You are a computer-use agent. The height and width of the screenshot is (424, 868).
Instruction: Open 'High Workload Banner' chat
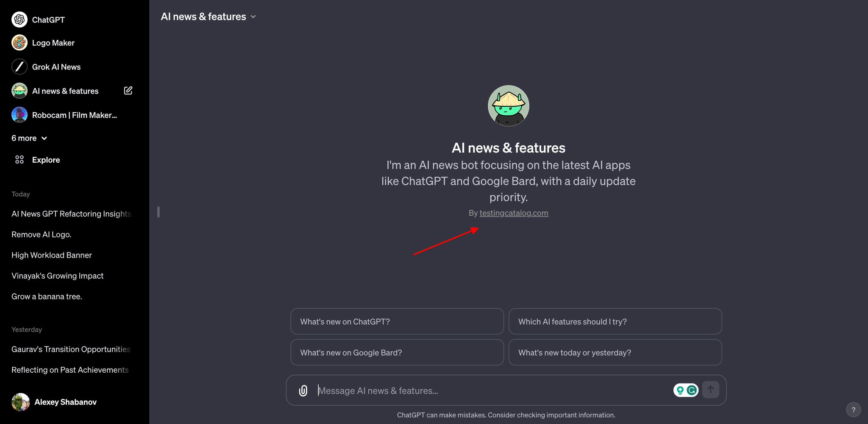click(x=52, y=255)
